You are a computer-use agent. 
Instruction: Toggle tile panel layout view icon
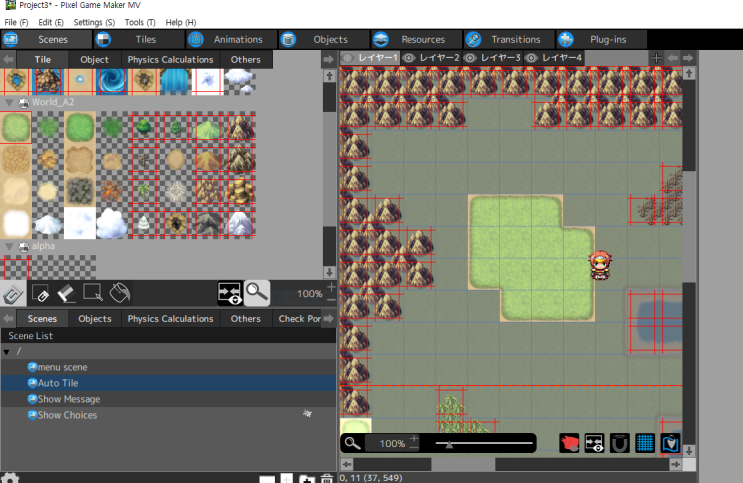(230, 293)
